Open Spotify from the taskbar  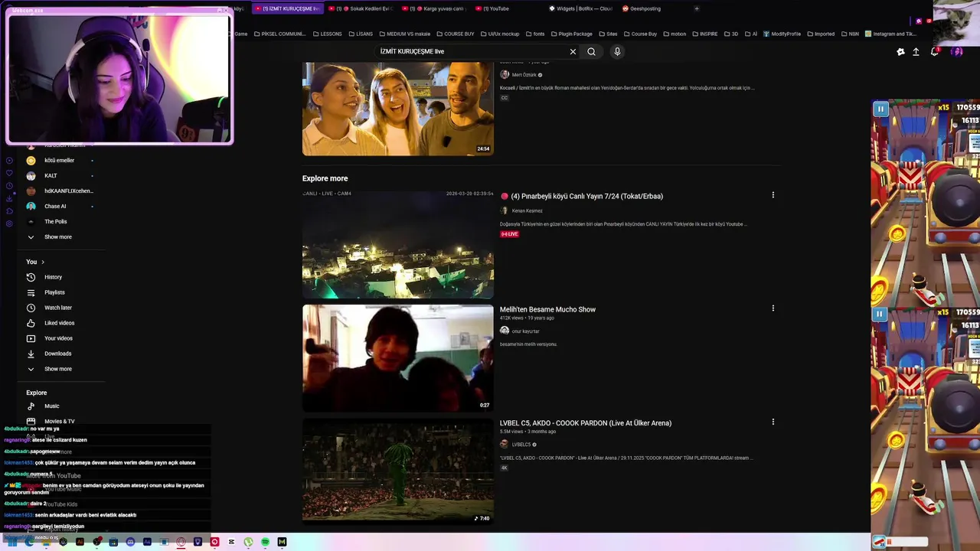click(x=265, y=542)
